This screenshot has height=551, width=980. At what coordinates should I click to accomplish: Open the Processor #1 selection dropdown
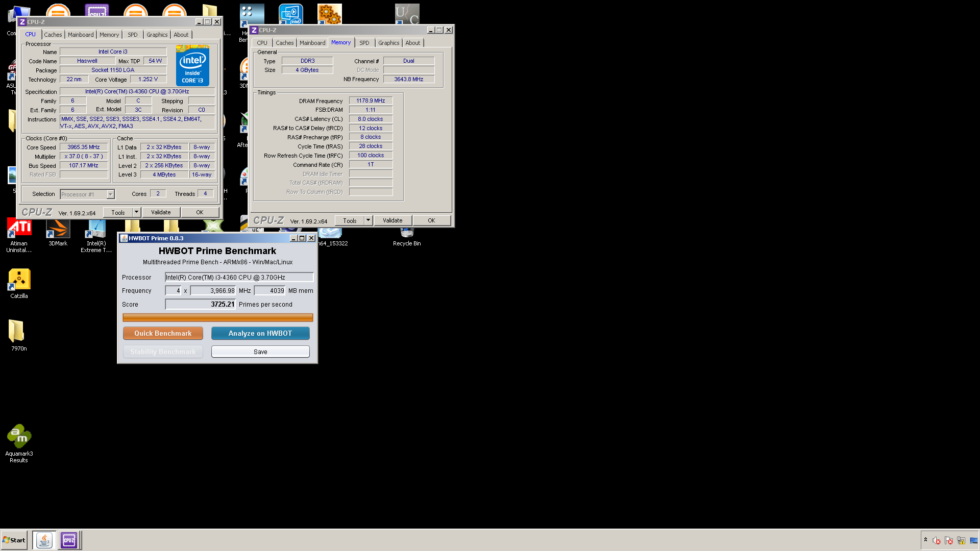(87, 194)
